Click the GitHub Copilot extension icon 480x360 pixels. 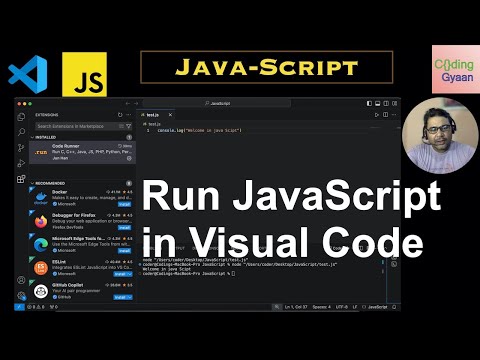point(41,292)
